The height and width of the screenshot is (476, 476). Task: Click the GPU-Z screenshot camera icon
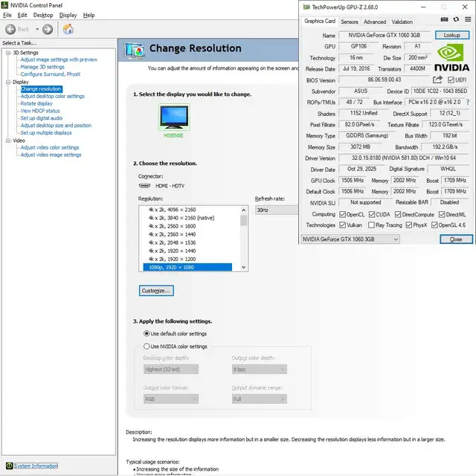[x=444, y=19]
